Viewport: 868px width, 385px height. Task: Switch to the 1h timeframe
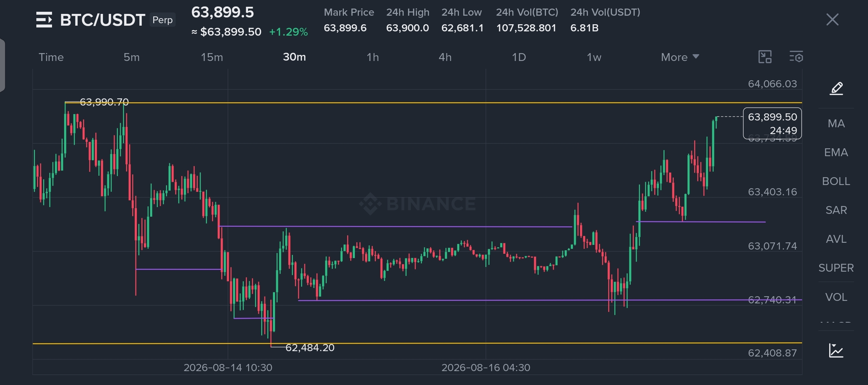pos(373,57)
